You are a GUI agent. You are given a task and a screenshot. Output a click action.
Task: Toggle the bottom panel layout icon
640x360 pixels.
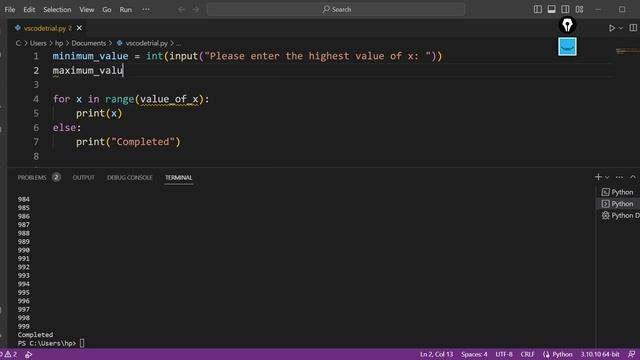pos(551,9)
